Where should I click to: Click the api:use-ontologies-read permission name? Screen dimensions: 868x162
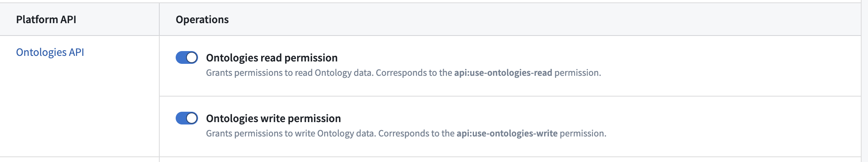point(503,73)
